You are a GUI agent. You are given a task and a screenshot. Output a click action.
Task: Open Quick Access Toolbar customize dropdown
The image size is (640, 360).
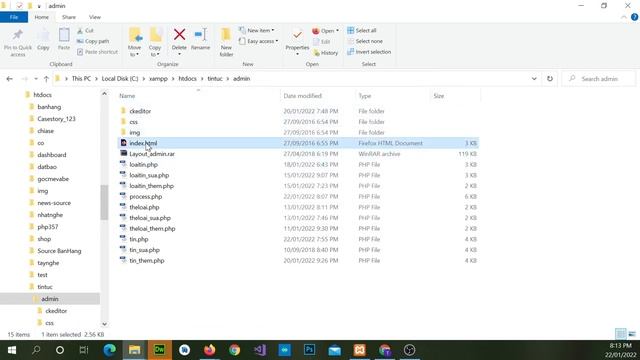(39, 6)
